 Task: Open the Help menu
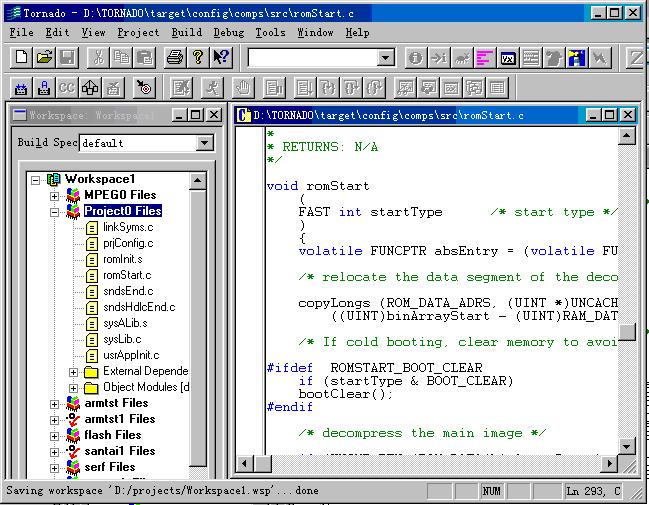click(357, 32)
